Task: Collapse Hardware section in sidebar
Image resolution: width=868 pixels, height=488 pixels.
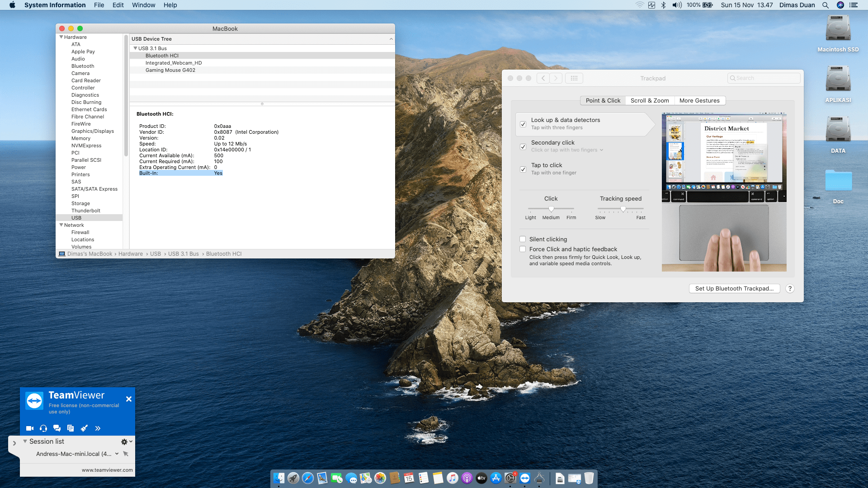Action: 61,37
